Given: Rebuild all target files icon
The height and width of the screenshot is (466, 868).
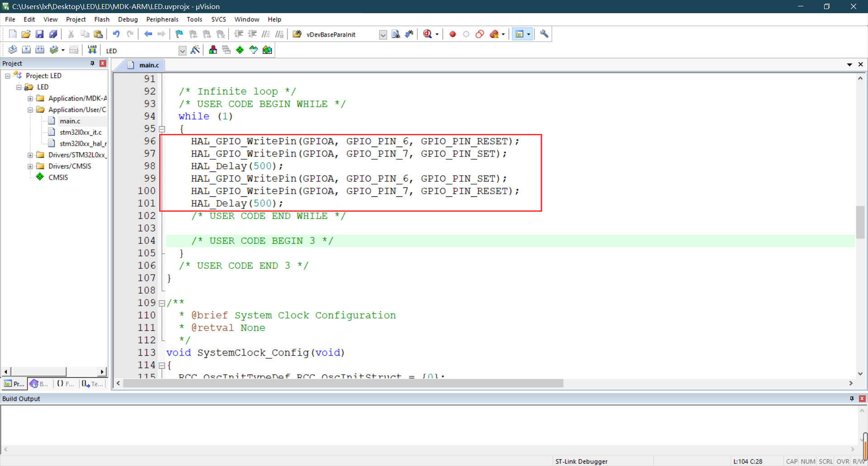Looking at the screenshot, I should 40,50.
